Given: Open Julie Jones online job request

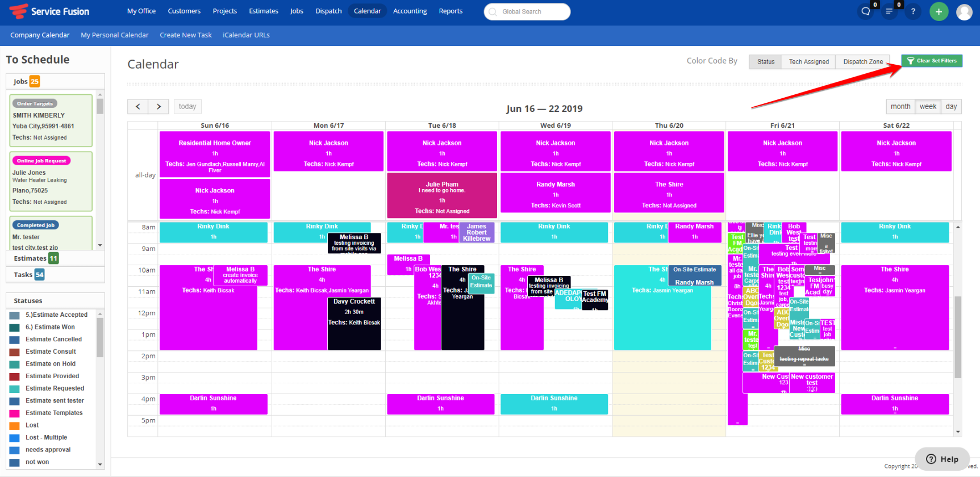Looking at the screenshot, I should (x=51, y=181).
